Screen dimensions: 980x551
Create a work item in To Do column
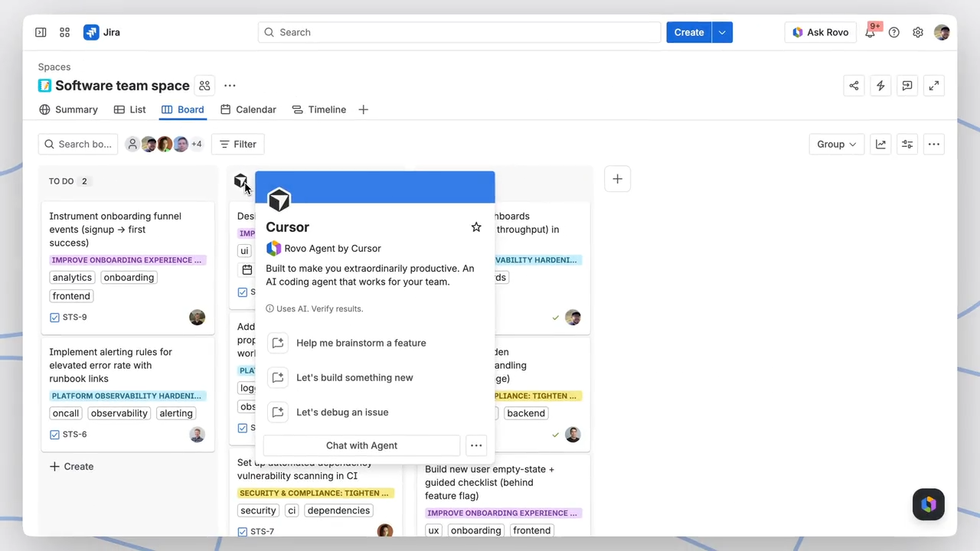tap(71, 466)
